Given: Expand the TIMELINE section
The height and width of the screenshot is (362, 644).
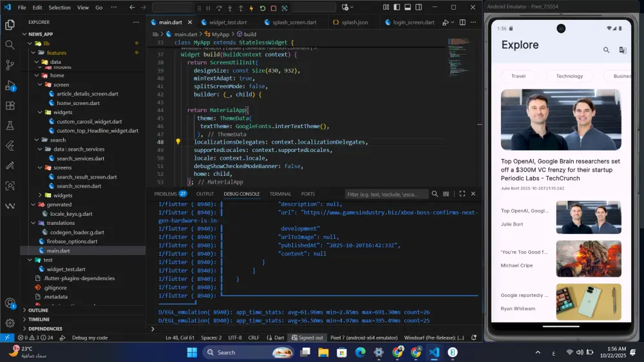Looking at the screenshot, I should coord(39,319).
